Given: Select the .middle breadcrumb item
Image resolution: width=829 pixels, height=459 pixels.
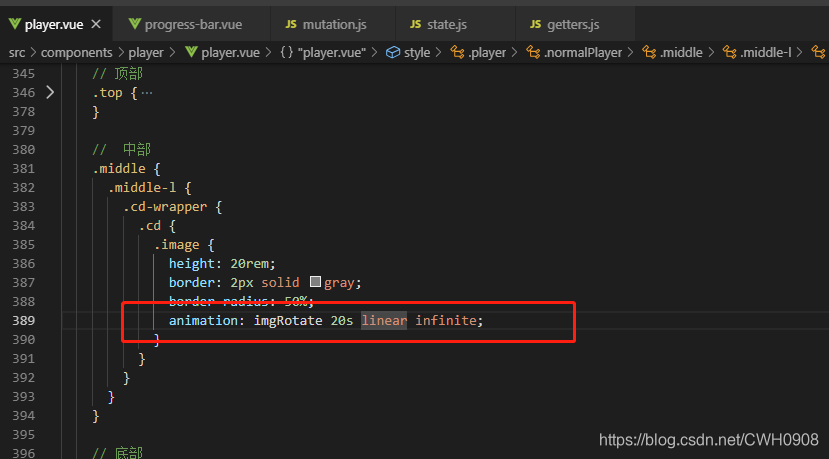Looking at the screenshot, I should tap(681, 53).
